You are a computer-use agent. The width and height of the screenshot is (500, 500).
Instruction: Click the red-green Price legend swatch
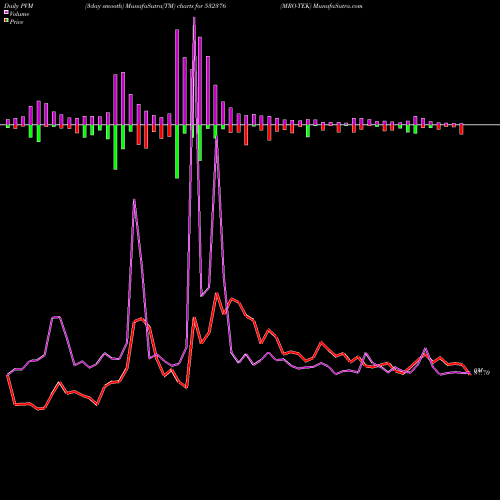6,21
